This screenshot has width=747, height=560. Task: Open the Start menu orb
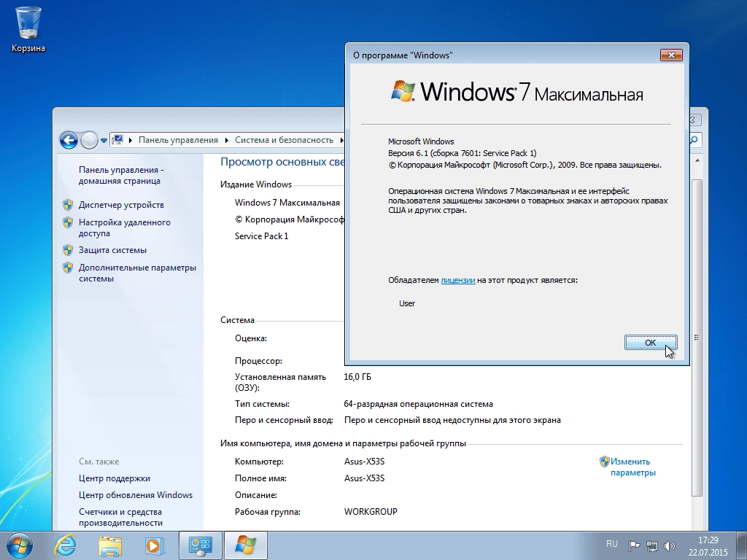pos(20,545)
